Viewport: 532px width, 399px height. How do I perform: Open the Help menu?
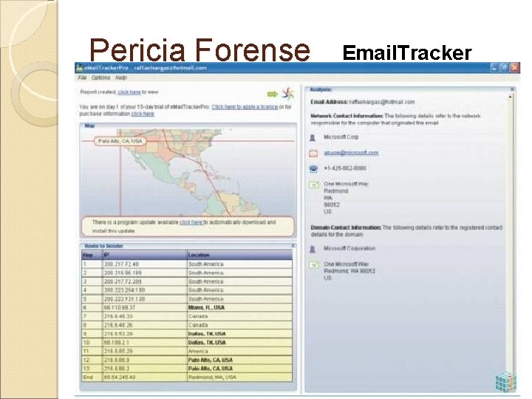[x=121, y=78]
